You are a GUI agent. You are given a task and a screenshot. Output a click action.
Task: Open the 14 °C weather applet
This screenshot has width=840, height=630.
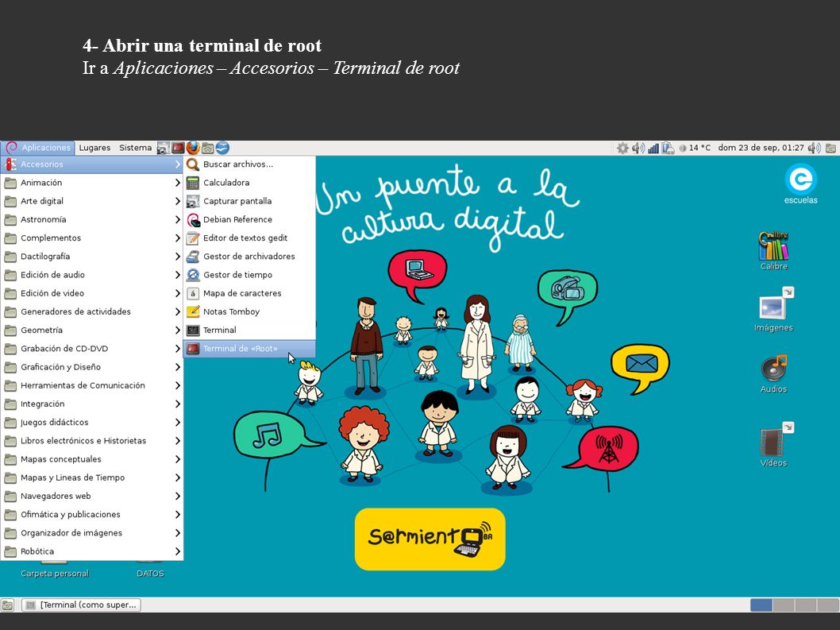[695, 148]
